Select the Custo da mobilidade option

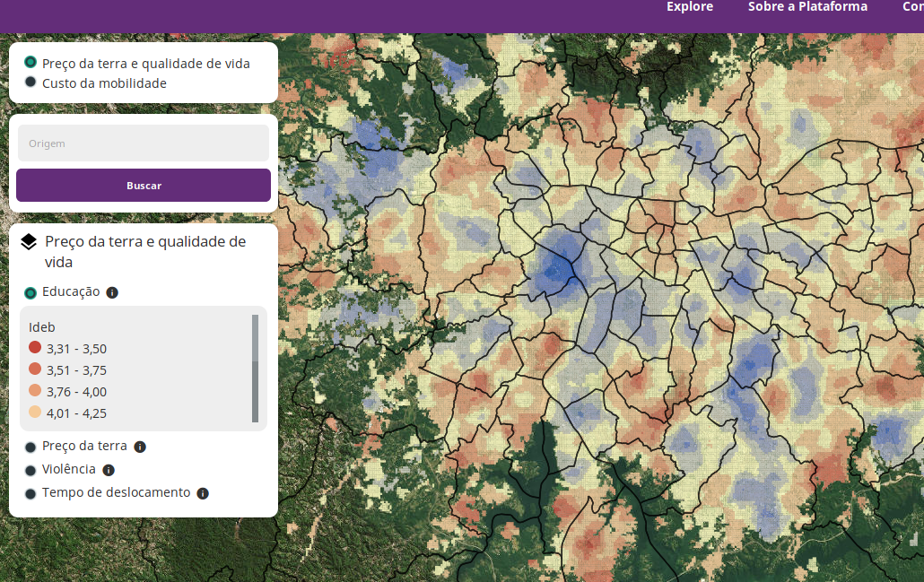(x=31, y=83)
